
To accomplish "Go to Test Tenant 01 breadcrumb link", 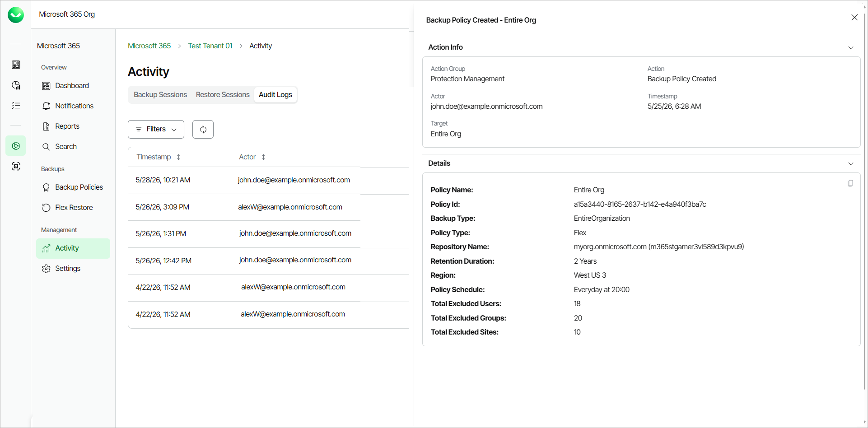I will 210,46.
